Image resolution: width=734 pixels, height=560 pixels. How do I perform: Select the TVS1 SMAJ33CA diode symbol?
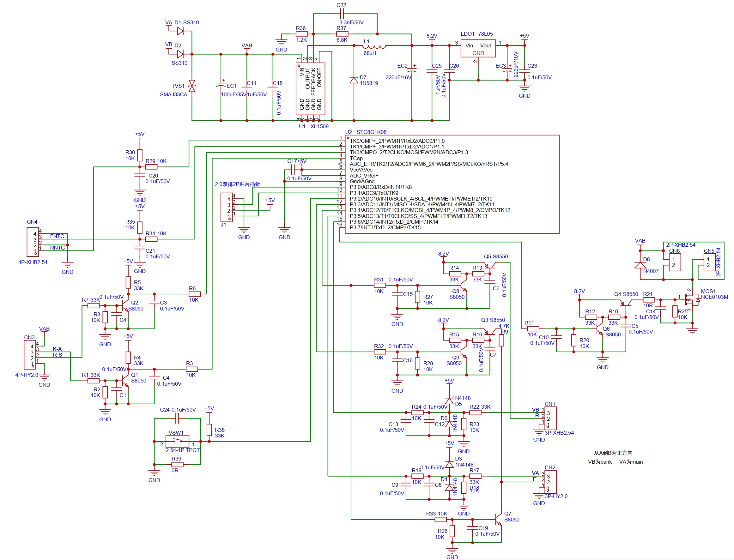192,86
